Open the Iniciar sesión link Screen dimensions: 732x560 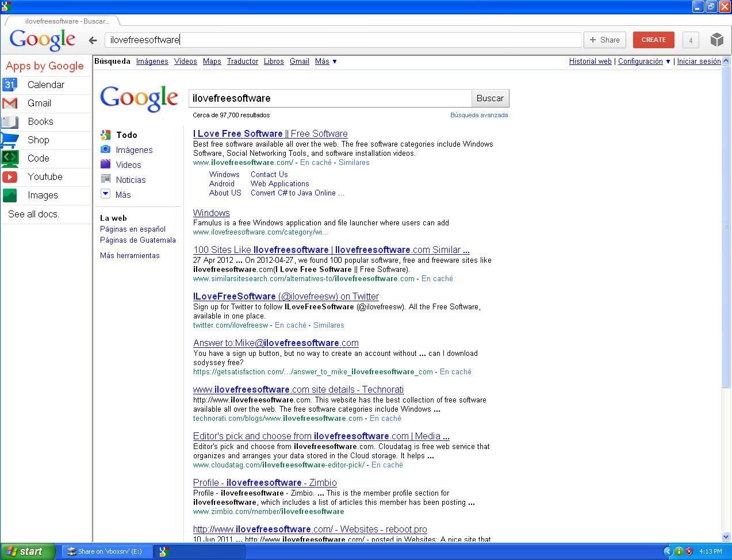(699, 62)
